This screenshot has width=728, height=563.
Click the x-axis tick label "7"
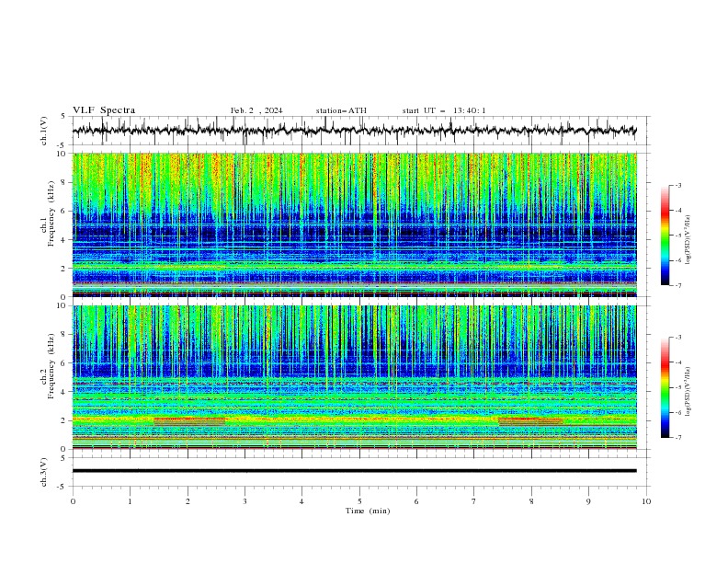[x=474, y=501]
